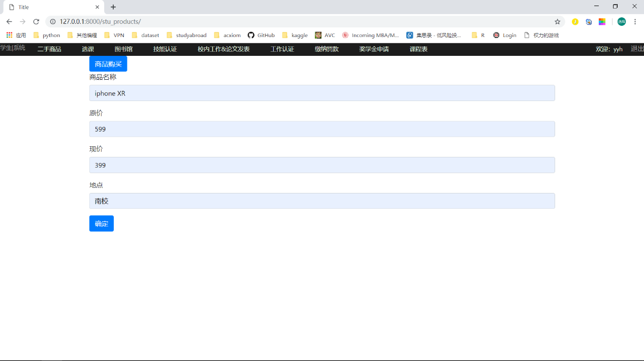Screen dimensions: 644x361
Task: Select the Title browser tab
Action: [53, 7]
